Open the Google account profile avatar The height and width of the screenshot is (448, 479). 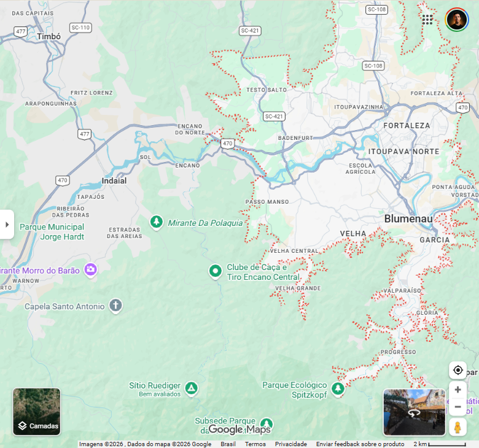(x=456, y=19)
